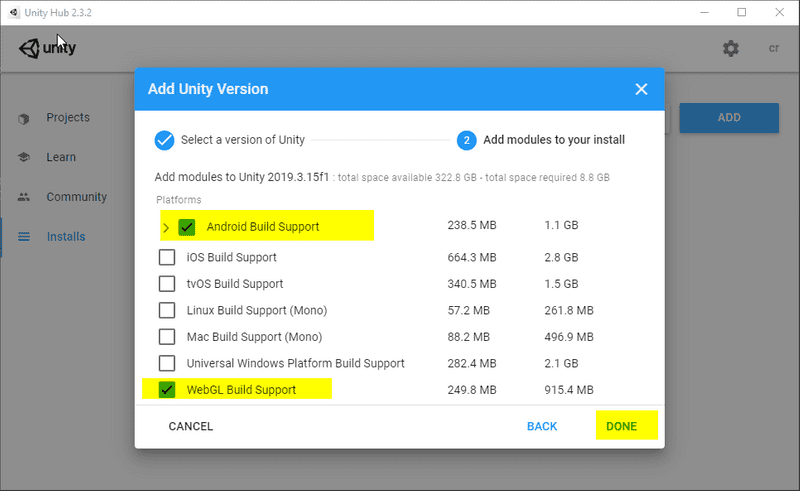The image size is (800, 491).
Task: Click the 664.3 MB download size value
Action: pyautogui.click(x=472, y=257)
